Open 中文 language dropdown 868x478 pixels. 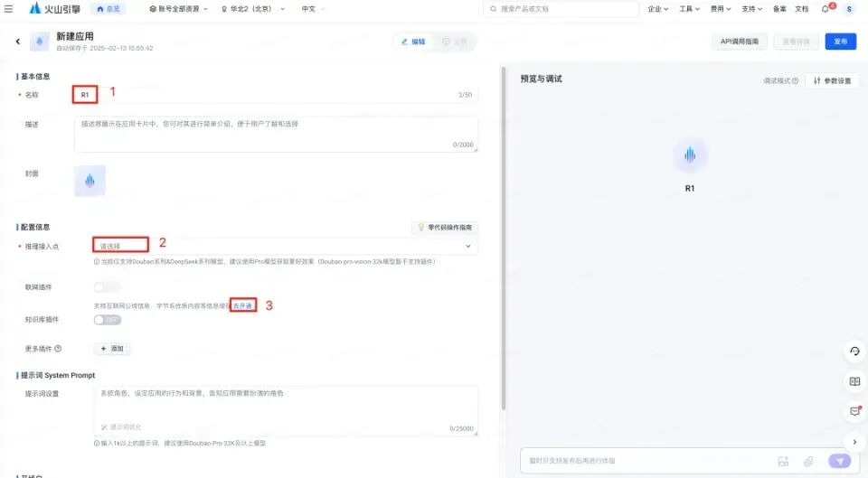(x=313, y=9)
